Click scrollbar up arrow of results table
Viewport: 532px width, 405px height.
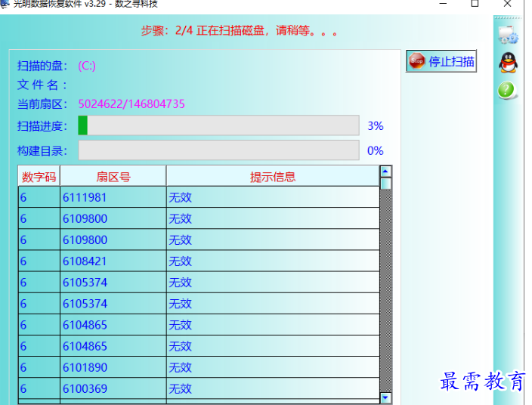(x=385, y=172)
